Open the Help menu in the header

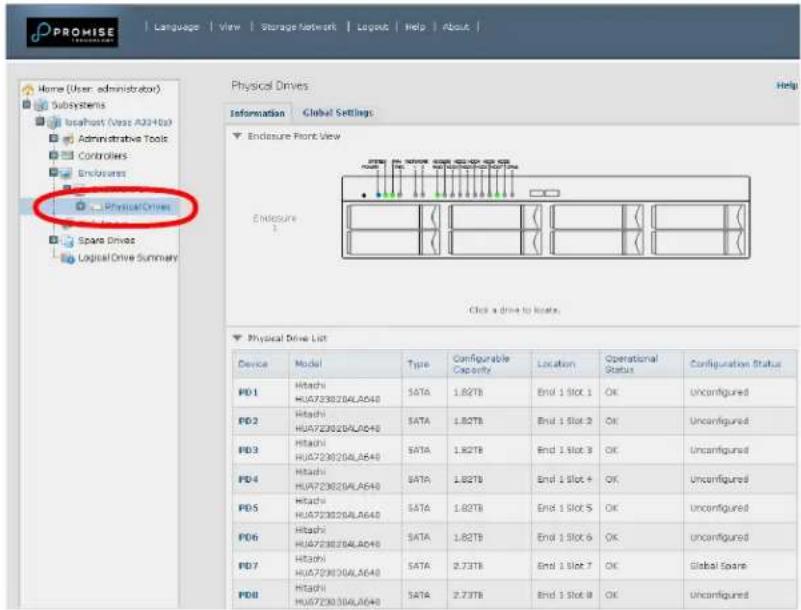[x=415, y=27]
